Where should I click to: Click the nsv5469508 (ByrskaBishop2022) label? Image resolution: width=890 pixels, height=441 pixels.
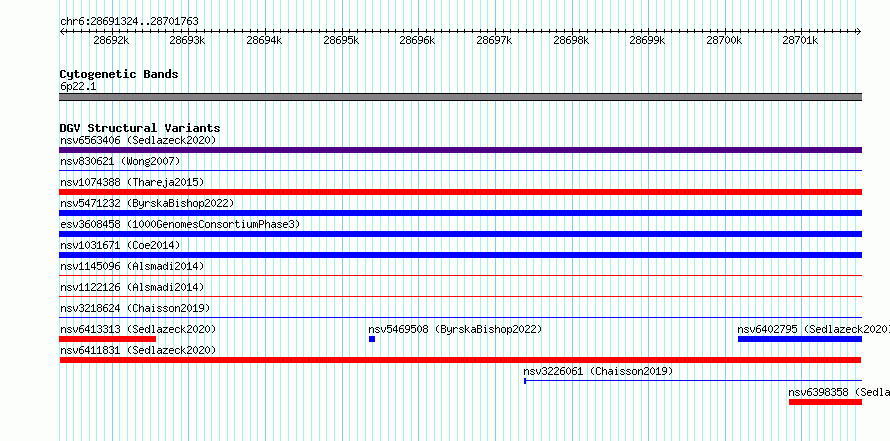tap(455, 329)
